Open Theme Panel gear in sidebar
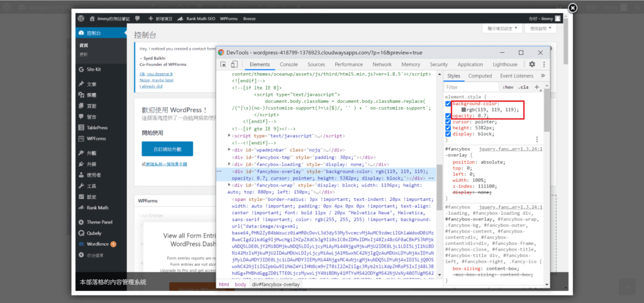This screenshot has width=644, height=303. click(81, 222)
